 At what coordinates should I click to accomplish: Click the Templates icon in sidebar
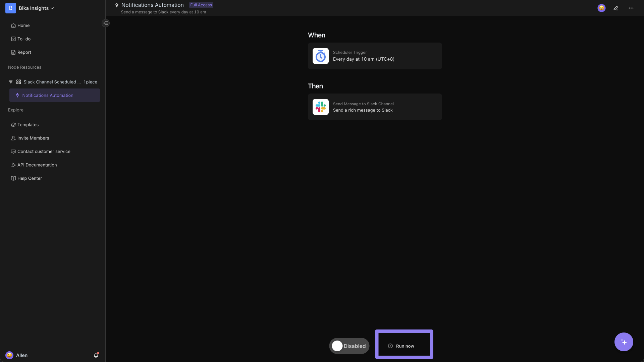coord(13,125)
